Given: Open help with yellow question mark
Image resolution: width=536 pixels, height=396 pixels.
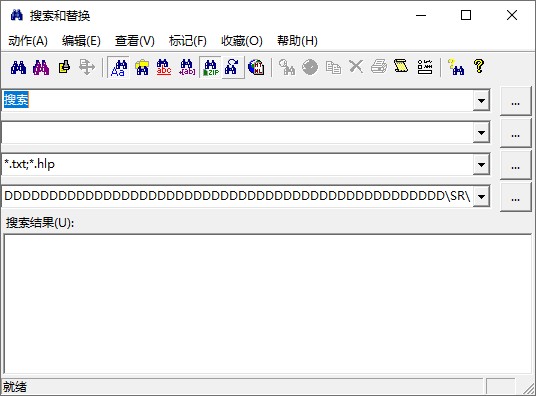Looking at the screenshot, I should point(479,67).
